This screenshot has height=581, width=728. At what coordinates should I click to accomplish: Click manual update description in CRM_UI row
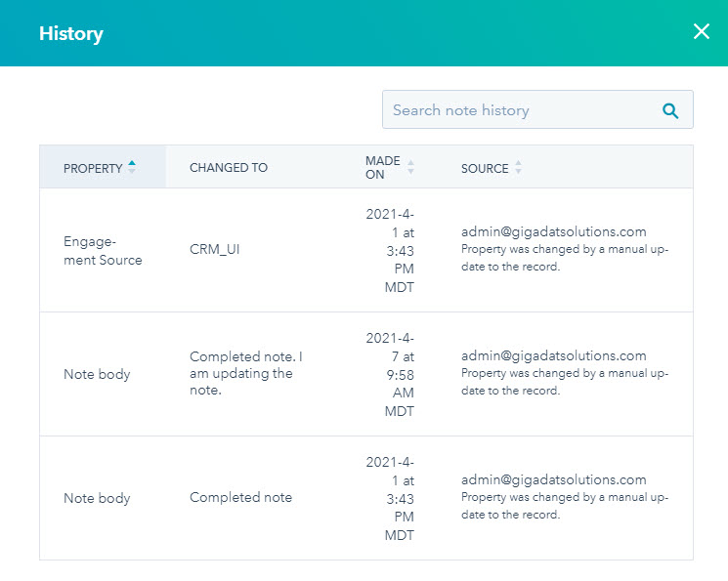coord(565,258)
